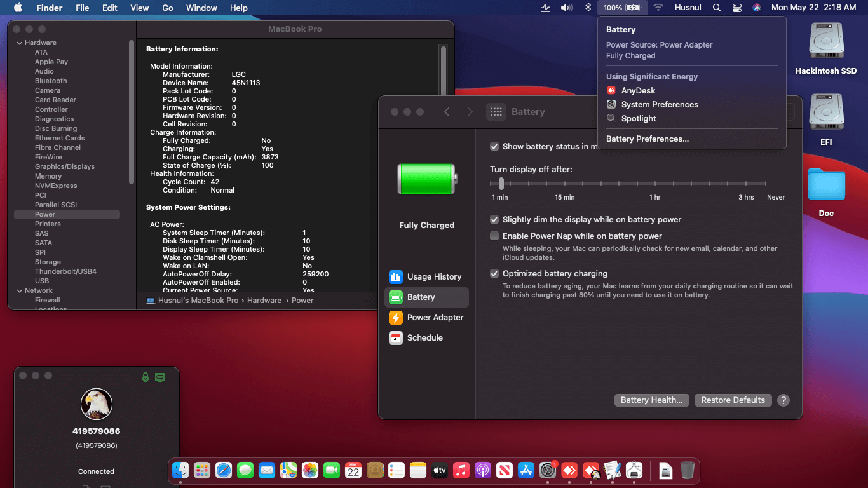Click the Husnul user name in the menu bar

(x=688, y=8)
